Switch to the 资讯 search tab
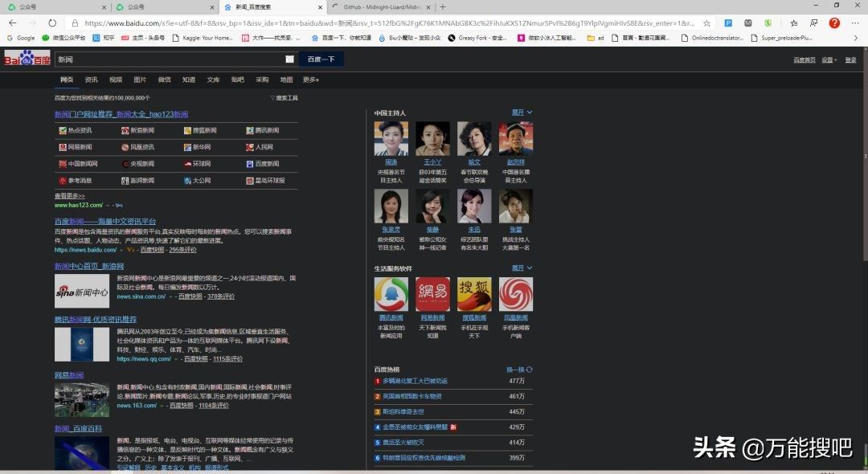Image resolution: width=868 pixels, height=474 pixels. point(91,80)
